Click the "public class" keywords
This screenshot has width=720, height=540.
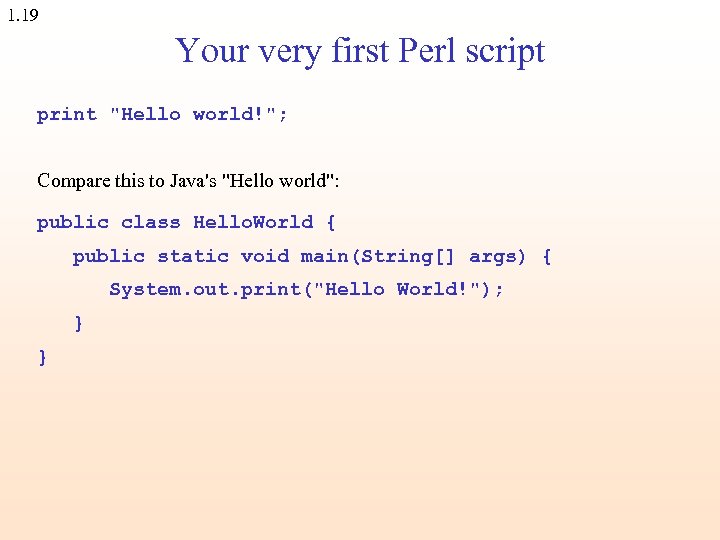pyautogui.click(x=108, y=222)
